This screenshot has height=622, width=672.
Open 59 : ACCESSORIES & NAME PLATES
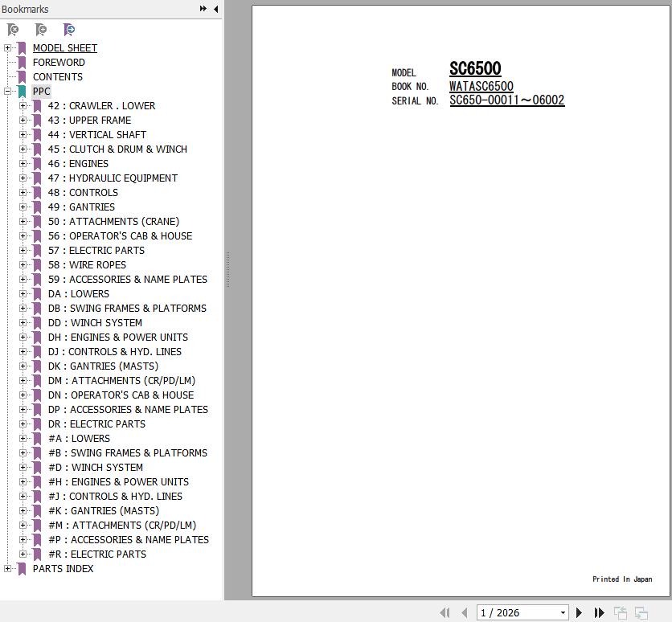pyautogui.click(x=128, y=280)
